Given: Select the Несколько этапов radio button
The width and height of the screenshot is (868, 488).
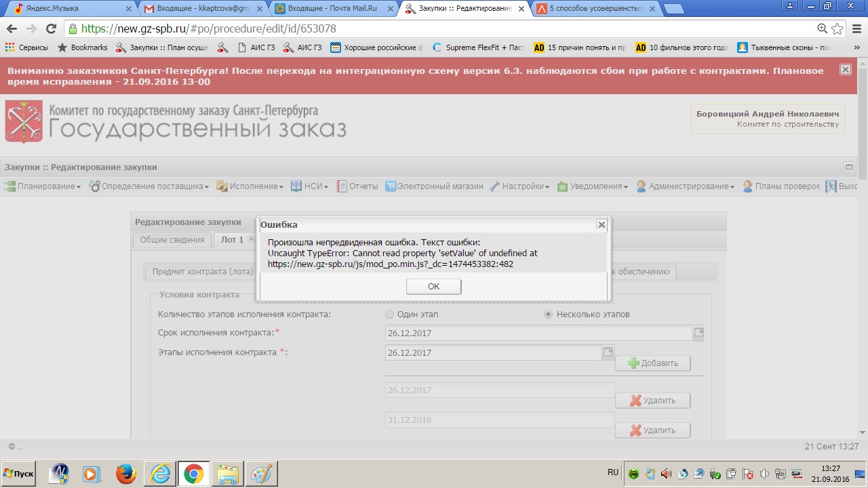Looking at the screenshot, I should 549,314.
